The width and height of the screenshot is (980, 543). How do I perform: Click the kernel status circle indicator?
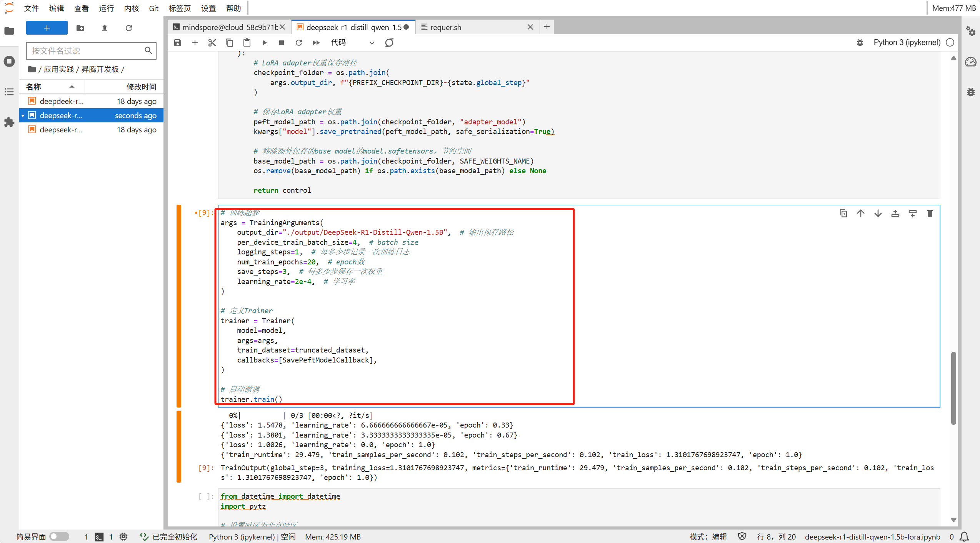point(950,42)
